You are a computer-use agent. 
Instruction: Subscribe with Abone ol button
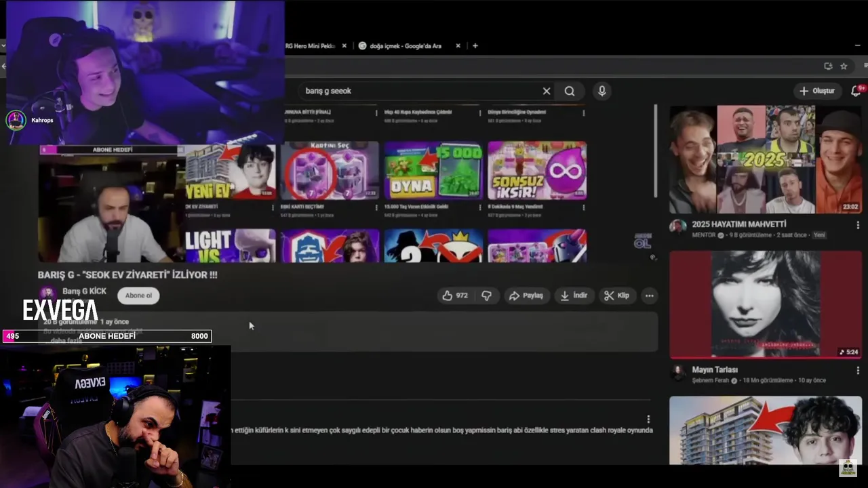pos(138,296)
